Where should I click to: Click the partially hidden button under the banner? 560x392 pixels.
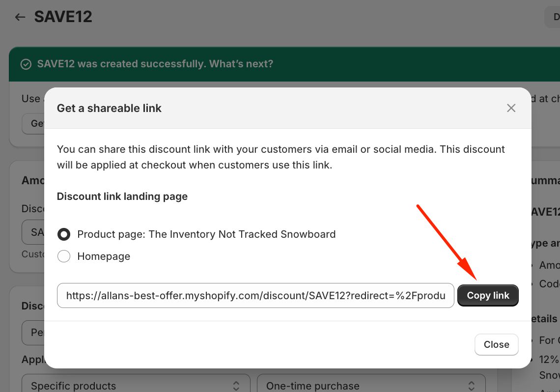coord(33,123)
